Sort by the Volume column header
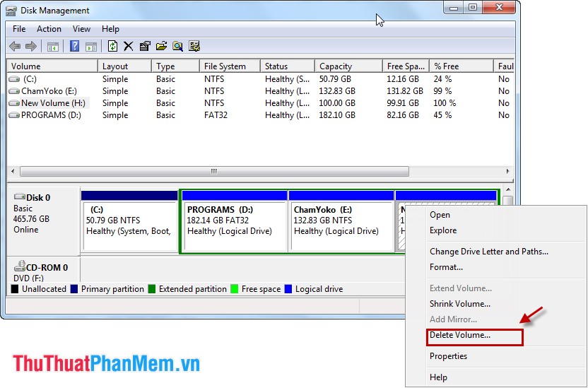 click(52, 66)
